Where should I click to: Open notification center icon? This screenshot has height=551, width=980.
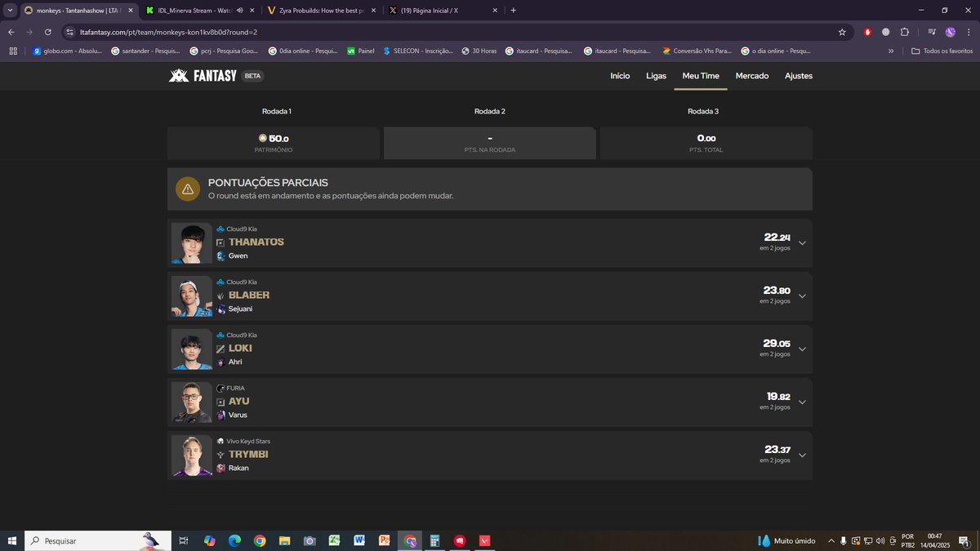(964, 540)
